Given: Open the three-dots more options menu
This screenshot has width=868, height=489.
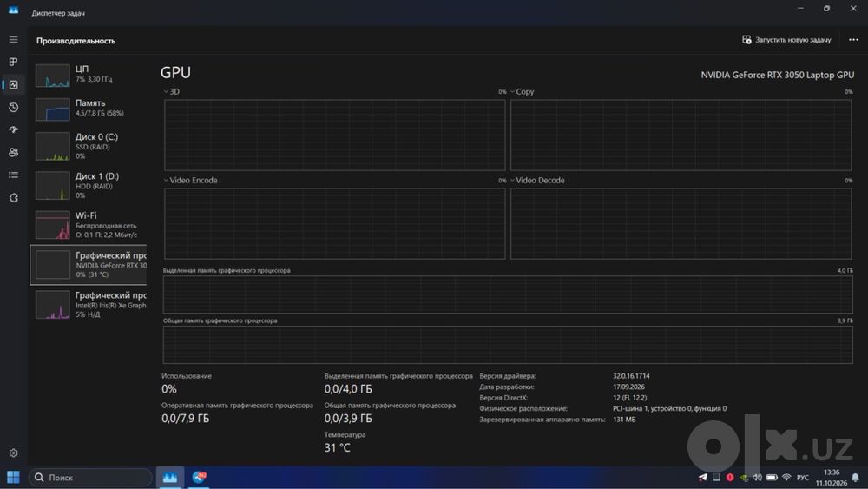Looking at the screenshot, I should 853,40.
